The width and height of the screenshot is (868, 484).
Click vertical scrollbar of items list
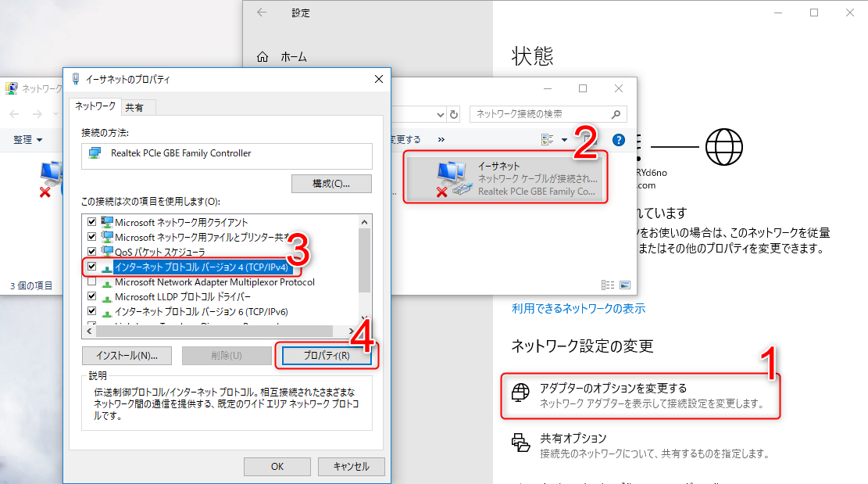[x=364, y=260]
